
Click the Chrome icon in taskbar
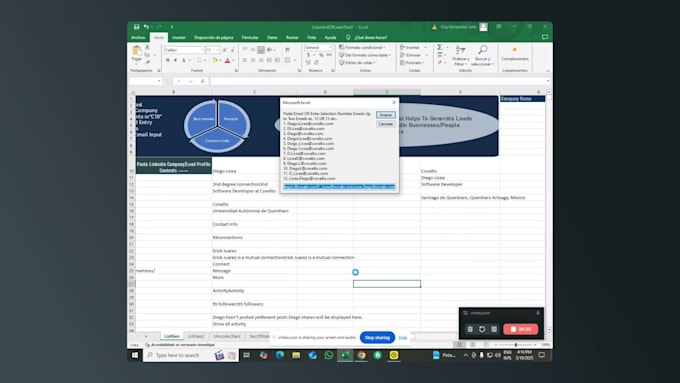click(361, 355)
